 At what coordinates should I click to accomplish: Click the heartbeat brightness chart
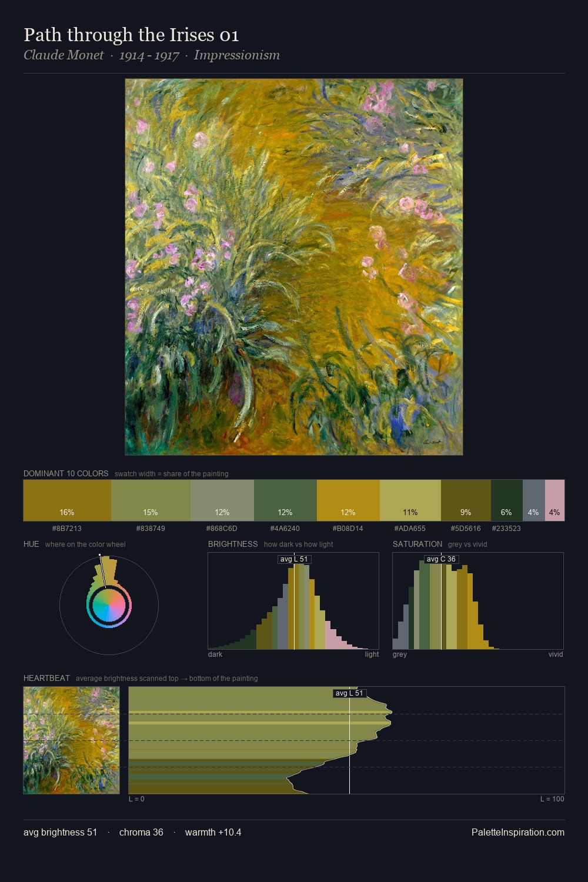pyautogui.click(x=347, y=740)
